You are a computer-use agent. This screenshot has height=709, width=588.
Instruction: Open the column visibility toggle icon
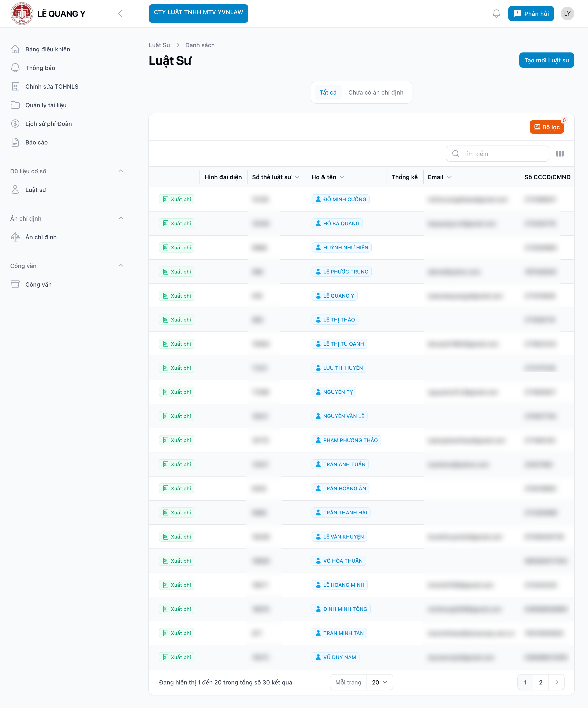(x=560, y=154)
